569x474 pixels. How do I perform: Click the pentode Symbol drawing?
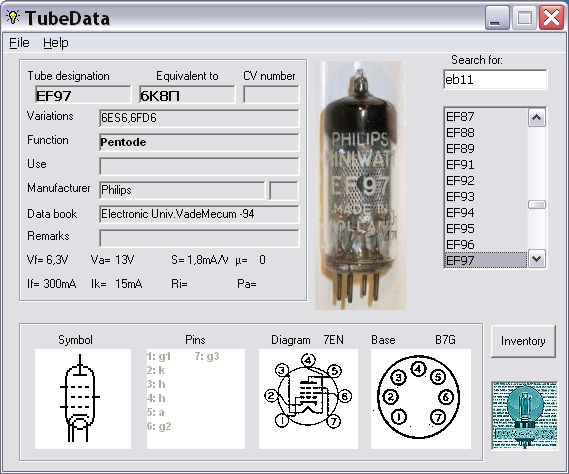pos(83,399)
